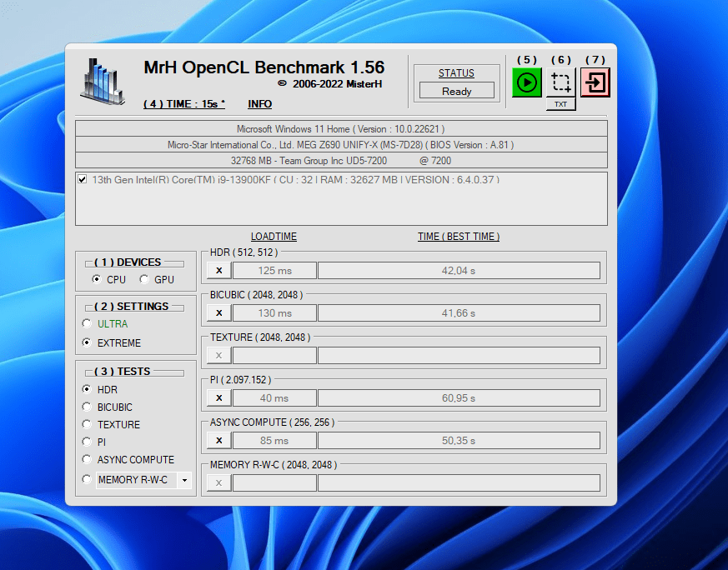Click the empty TEXTURE time field
Image resolution: width=728 pixels, height=570 pixels.
click(459, 355)
